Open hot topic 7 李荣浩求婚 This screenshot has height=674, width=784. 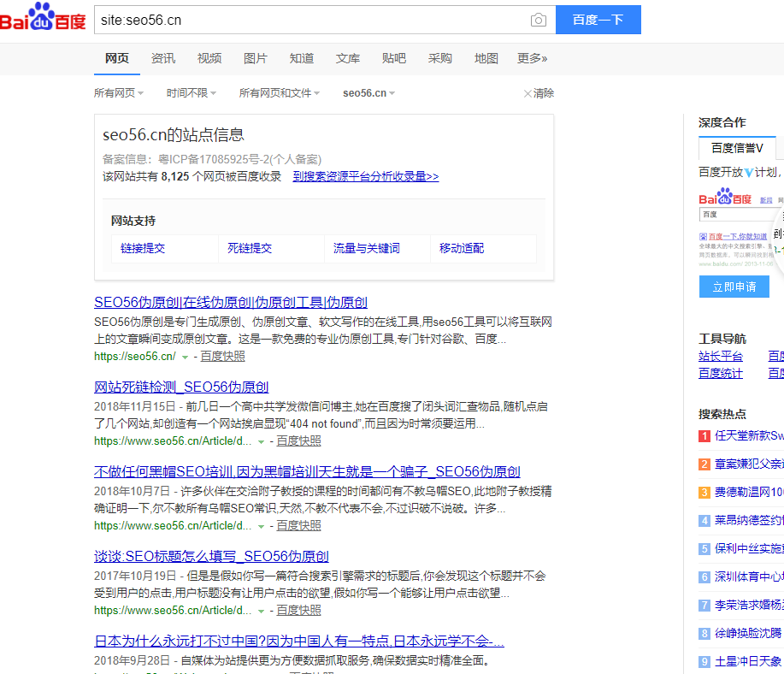[x=749, y=605]
